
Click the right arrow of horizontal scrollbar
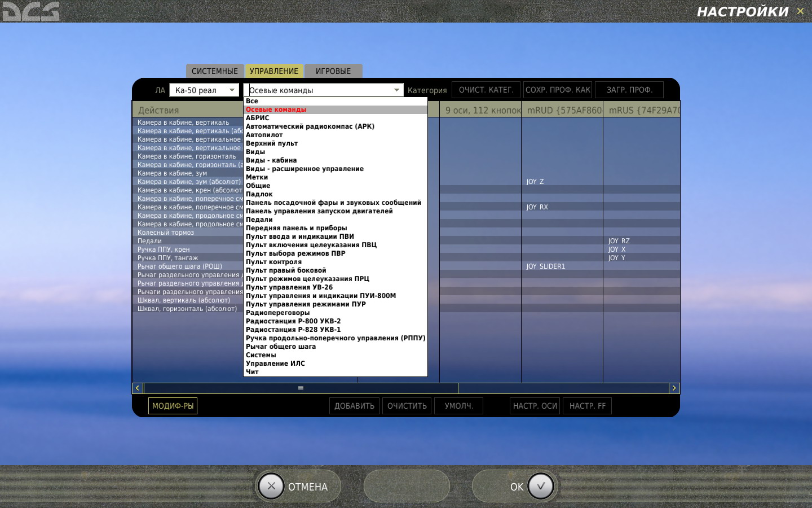point(674,388)
